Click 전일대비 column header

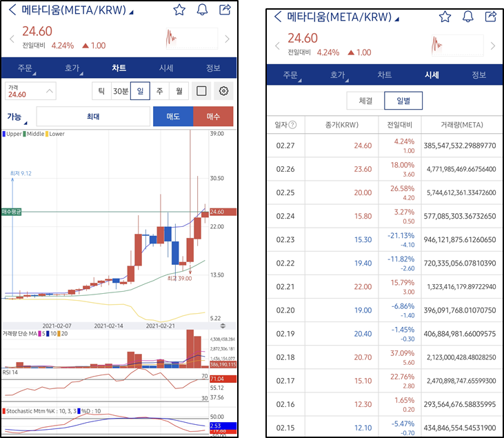point(399,125)
